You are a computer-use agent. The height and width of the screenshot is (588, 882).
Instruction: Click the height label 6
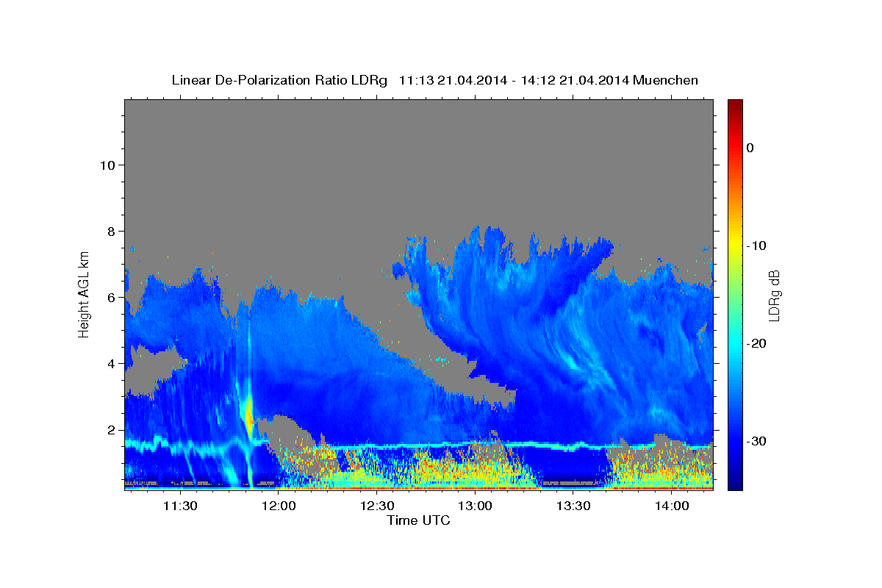[110, 297]
